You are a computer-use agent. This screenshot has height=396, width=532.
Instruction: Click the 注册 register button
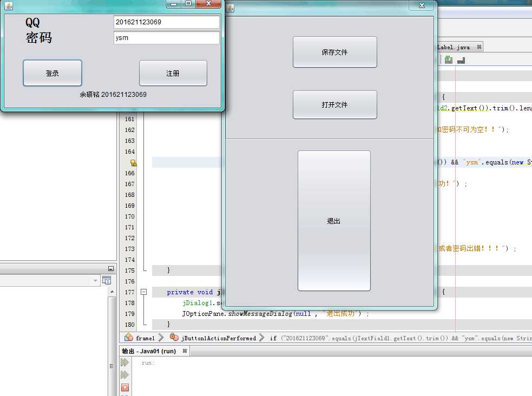[x=173, y=73]
